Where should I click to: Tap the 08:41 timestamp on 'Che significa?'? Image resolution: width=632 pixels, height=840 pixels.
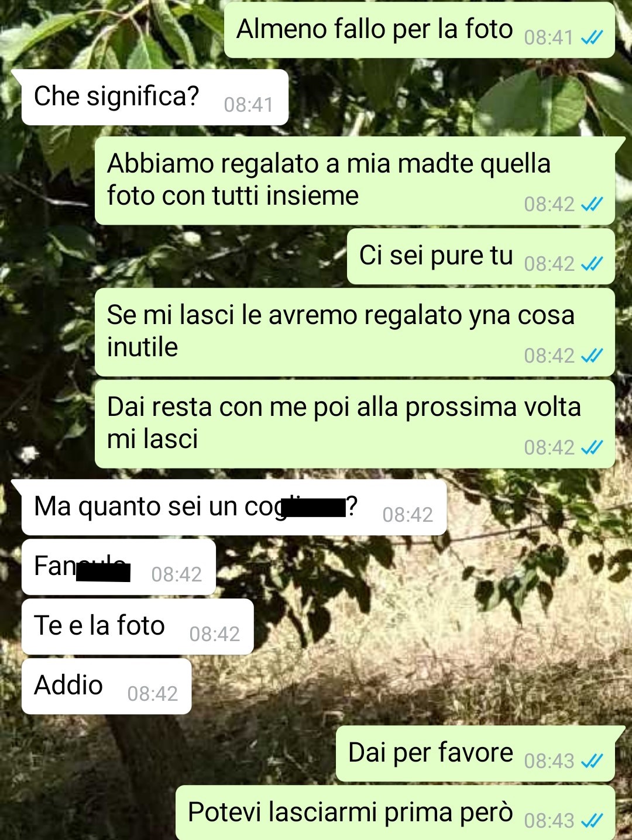pos(249,105)
